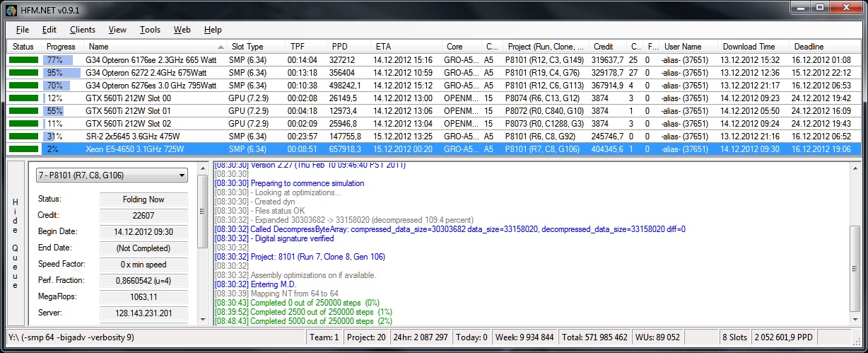Select the GTX 560Ti 212W Slot 02 row
Screen dimensions: 868x353
coord(434,123)
